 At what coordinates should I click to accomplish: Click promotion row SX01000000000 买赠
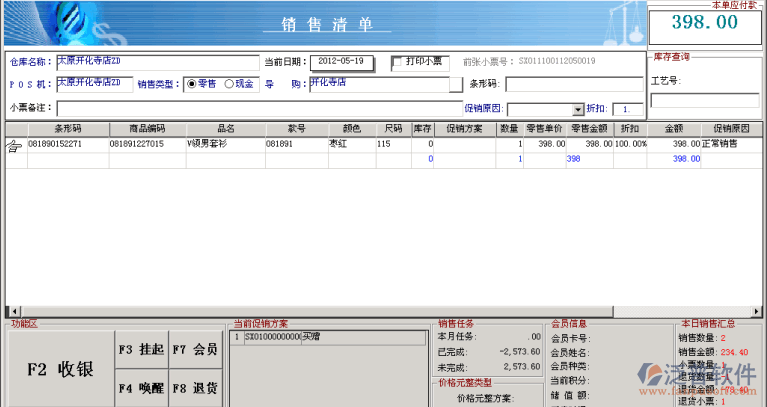tap(328, 337)
